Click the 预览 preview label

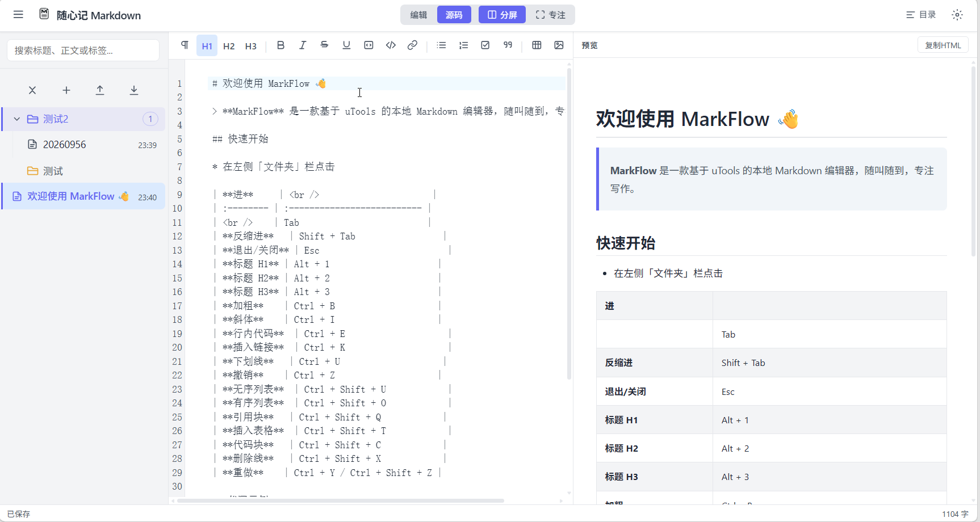[x=589, y=45]
